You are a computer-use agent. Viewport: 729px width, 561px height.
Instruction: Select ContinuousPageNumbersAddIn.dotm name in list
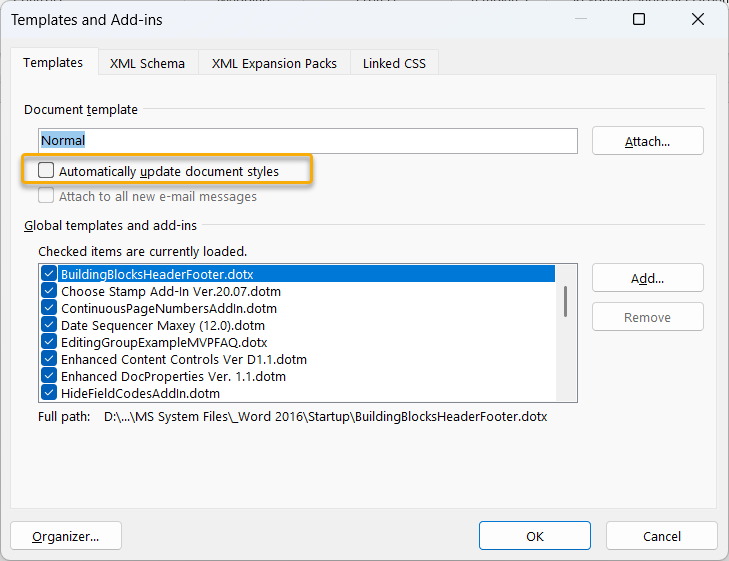point(169,309)
